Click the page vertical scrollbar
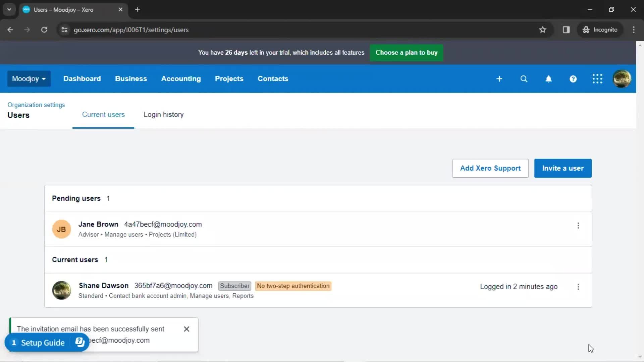Screen dimensions: 644x362 [640, 201]
